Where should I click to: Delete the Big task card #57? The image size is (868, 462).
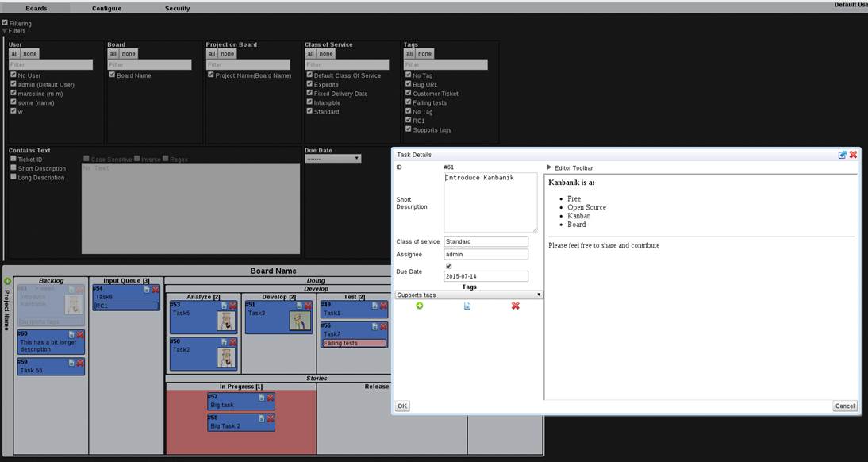point(270,398)
